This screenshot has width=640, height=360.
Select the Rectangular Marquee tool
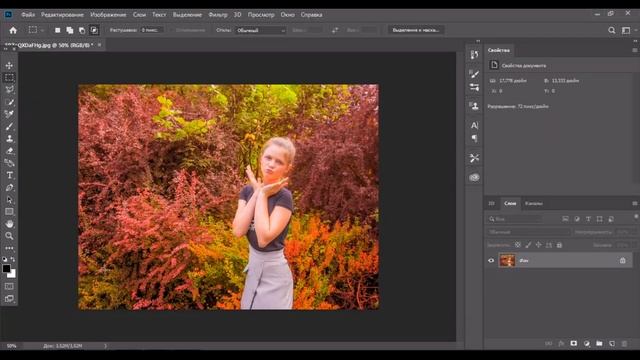click(x=9, y=78)
